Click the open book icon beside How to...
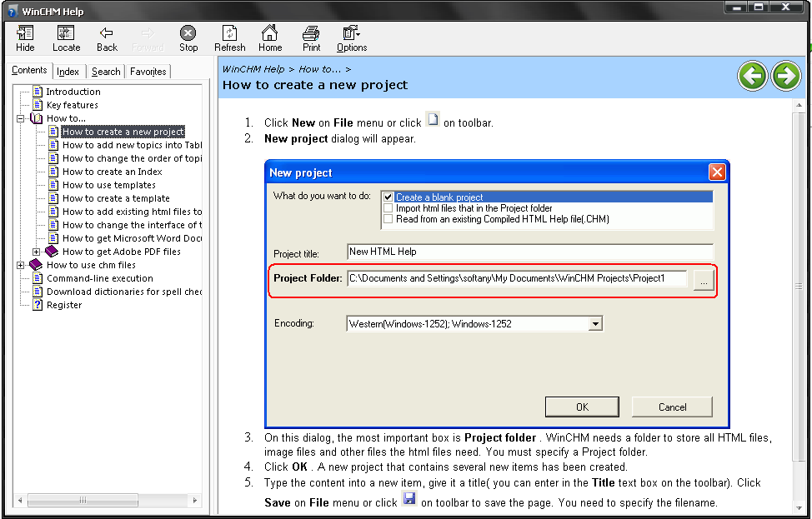 pos(36,118)
